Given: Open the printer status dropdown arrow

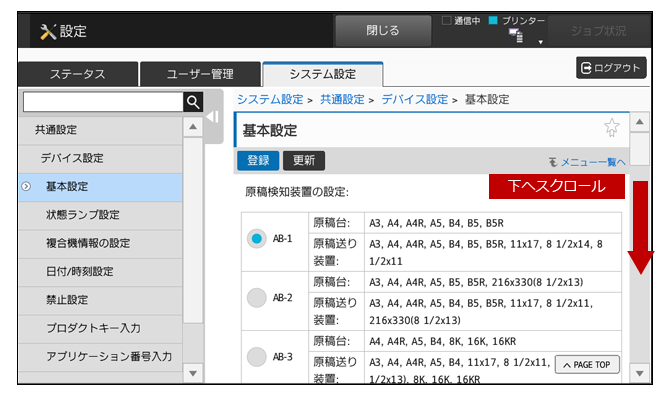Looking at the screenshot, I should point(541,42).
